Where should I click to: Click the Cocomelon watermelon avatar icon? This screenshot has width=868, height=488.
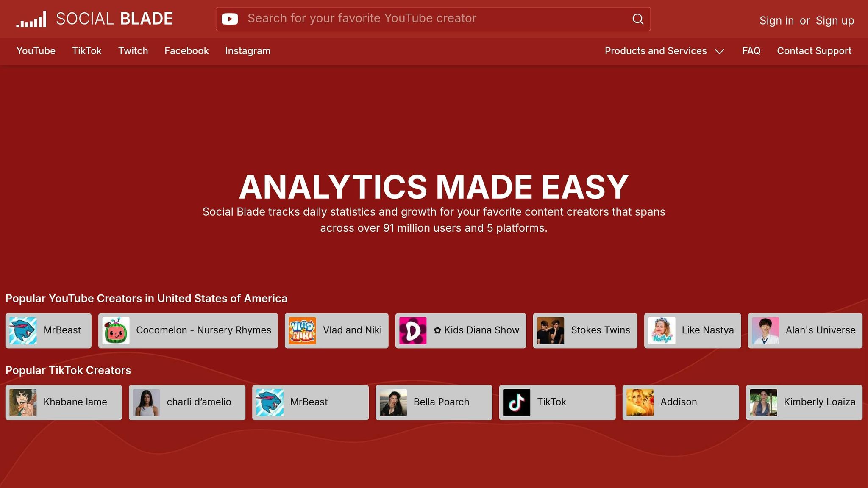116,330
